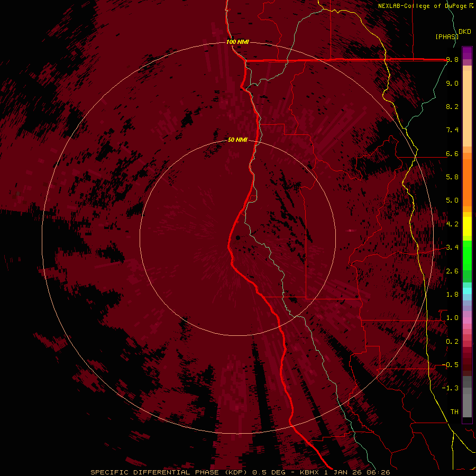The height and width of the screenshot is (476, 476).
Task: Click the 0.2 value on the color scale
Action: (452, 342)
